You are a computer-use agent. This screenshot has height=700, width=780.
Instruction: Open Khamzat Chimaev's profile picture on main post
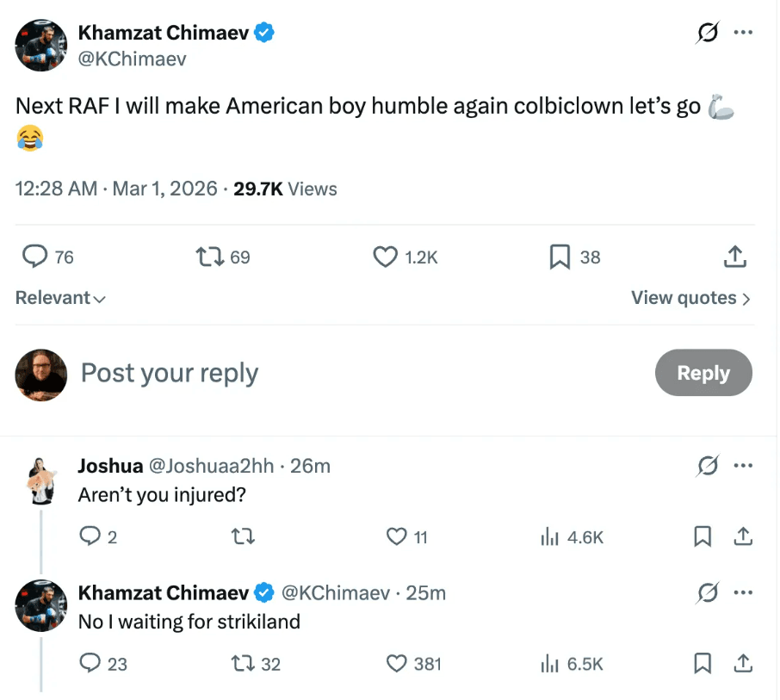[41, 45]
